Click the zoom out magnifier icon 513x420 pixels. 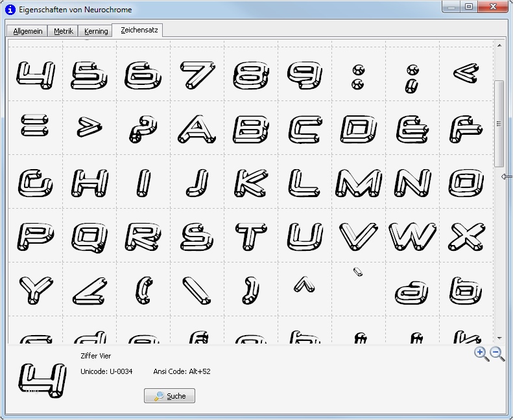[x=497, y=353]
